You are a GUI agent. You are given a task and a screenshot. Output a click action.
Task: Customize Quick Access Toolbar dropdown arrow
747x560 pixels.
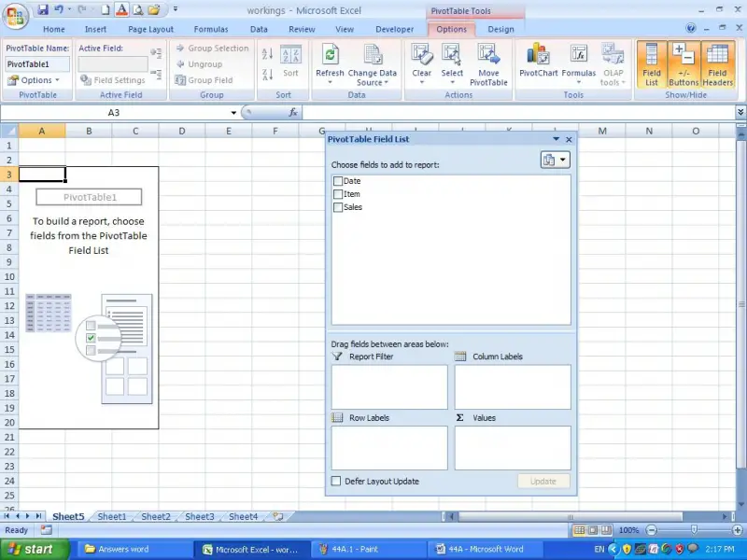coord(175,9)
